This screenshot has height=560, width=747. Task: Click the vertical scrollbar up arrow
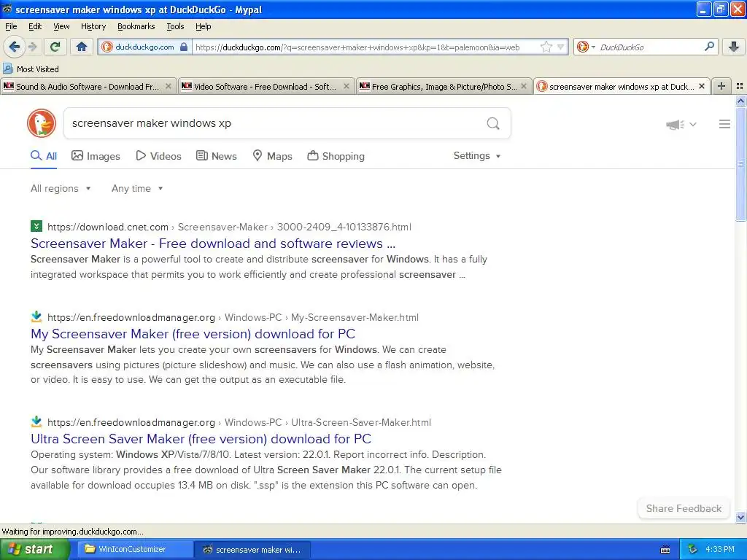[740, 101]
